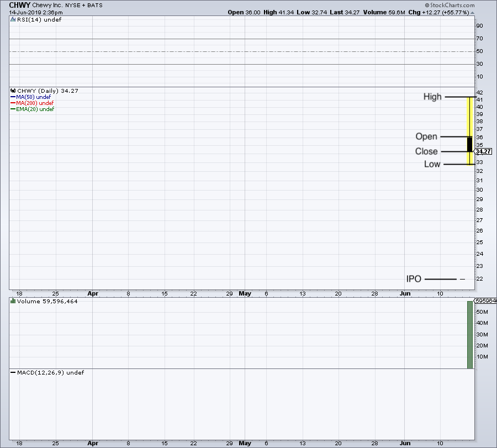Click the 28 tick on price scale
497x448 pixels.
pyautogui.click(x=479, y=209)
